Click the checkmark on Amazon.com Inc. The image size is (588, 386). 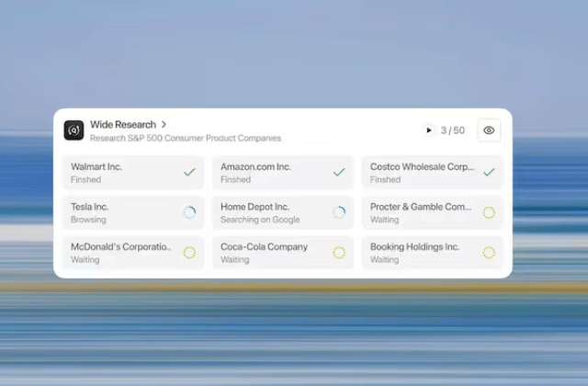pos(339,172)
